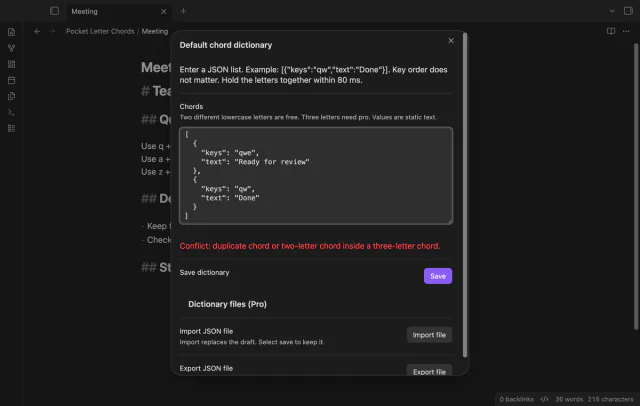Click the bottom list icon in ribbon
This screenshot has height=406, width=640.
coord(11,129)
